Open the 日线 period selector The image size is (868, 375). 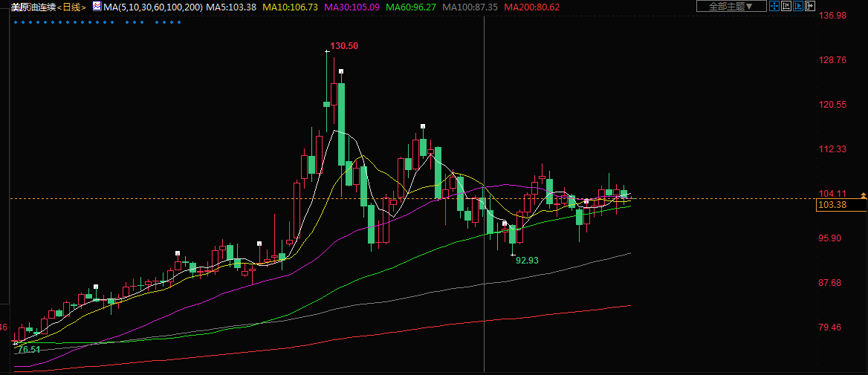[72, 7]
